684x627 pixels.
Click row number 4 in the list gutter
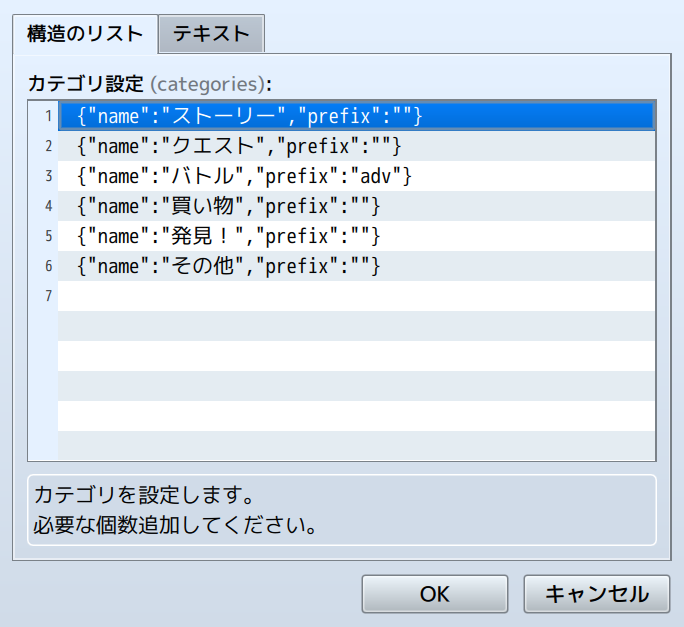pos(46,207)
